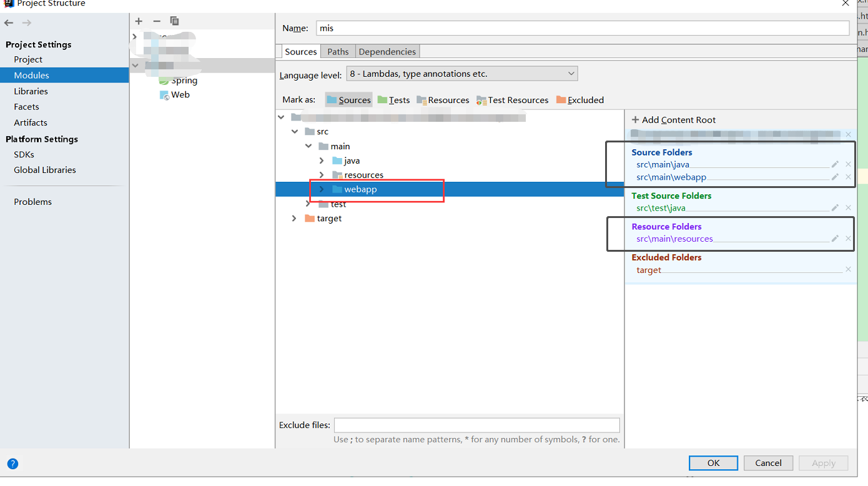Screen dimensions: 868x486
Task: Click the back navigation arrow
Action: click(9, 22)
